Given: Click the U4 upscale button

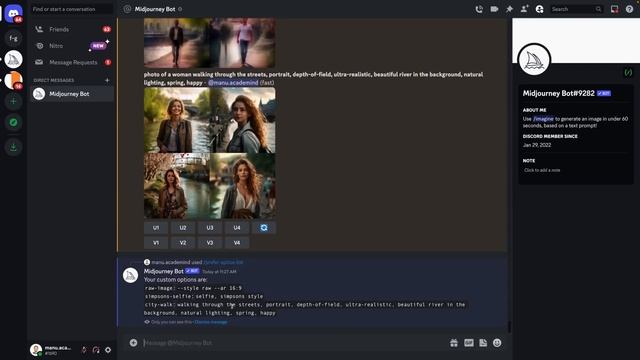Looking at the screenshot, I should (x=237, y=228).
